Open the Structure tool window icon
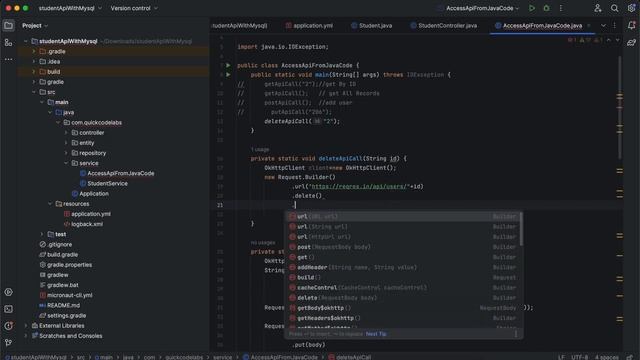Image resolution: width=640 pixels, height=360 pixels. [x=8, y=42]
